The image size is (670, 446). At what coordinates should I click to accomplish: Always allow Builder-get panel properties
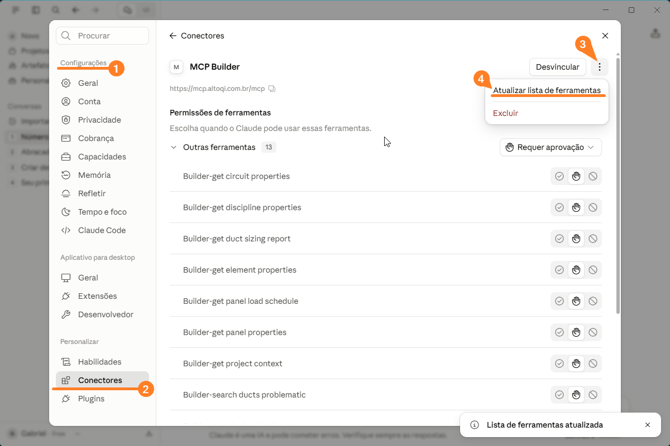tap(559, 332)
